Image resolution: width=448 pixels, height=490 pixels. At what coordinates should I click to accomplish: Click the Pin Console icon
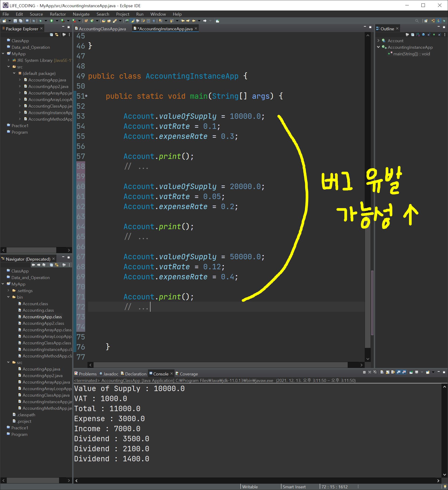[411, 372]
